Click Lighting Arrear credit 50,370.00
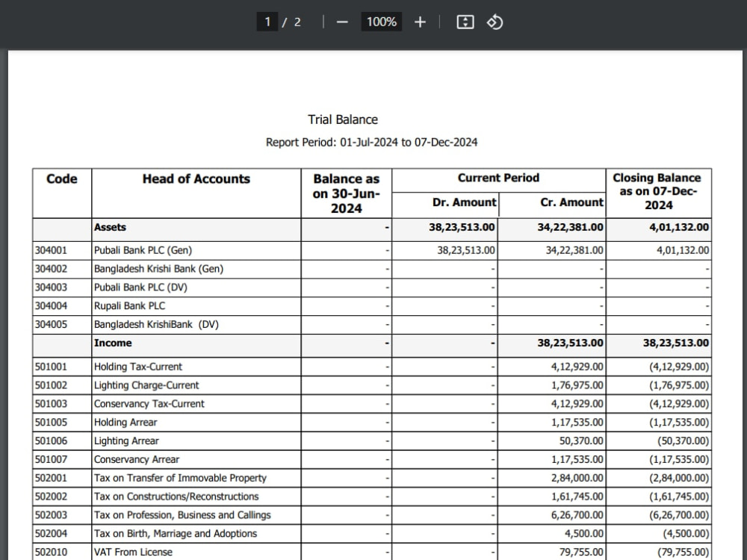 581,441
